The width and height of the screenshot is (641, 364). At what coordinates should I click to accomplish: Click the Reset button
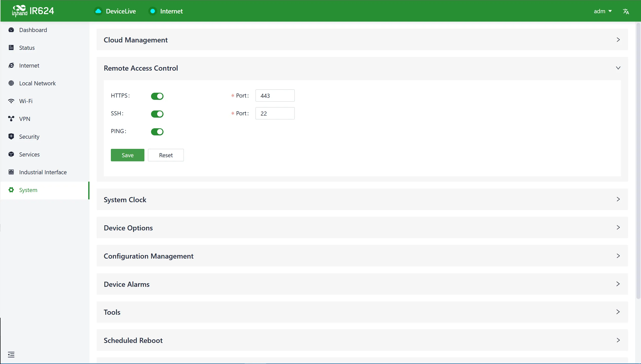pyautogui.click(x=166, y=155)
